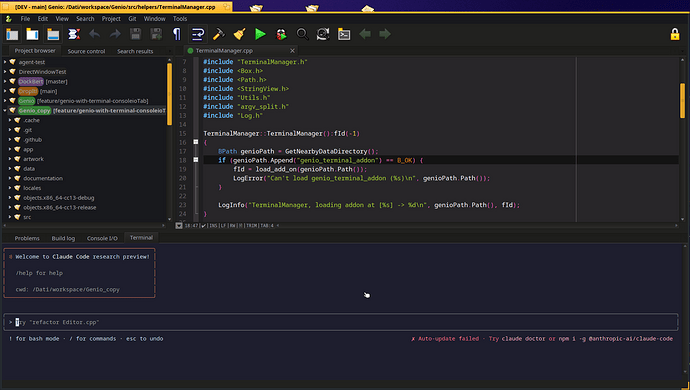
Task: Toggle the left projects pane visibility
Action: click(x=12, y=34)
